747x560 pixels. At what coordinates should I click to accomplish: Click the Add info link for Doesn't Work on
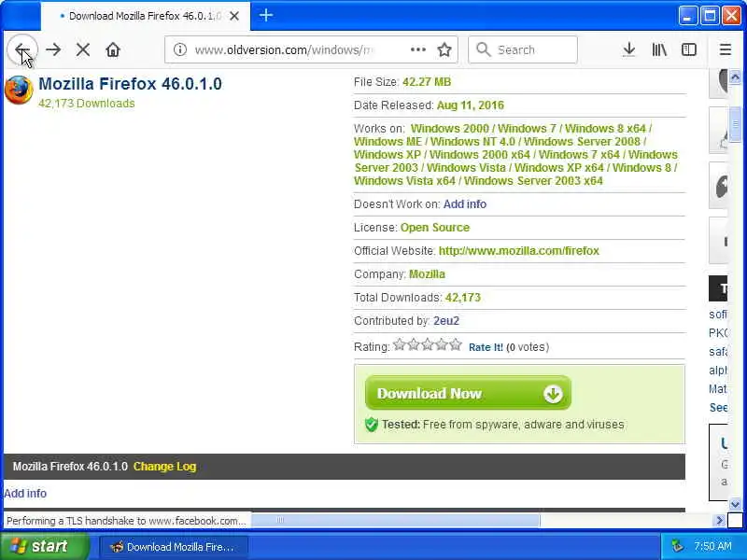tap(464, 204)
